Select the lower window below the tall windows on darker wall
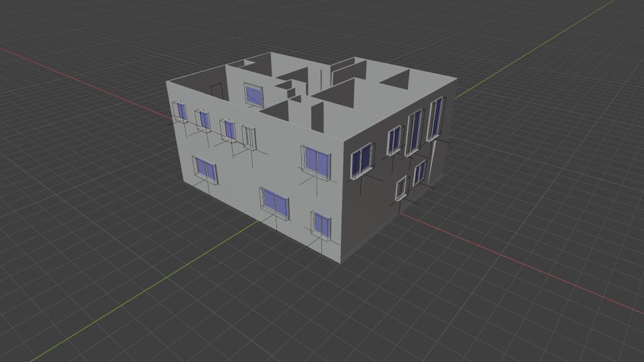Screen dimensions: 644x362 point(420,172)
